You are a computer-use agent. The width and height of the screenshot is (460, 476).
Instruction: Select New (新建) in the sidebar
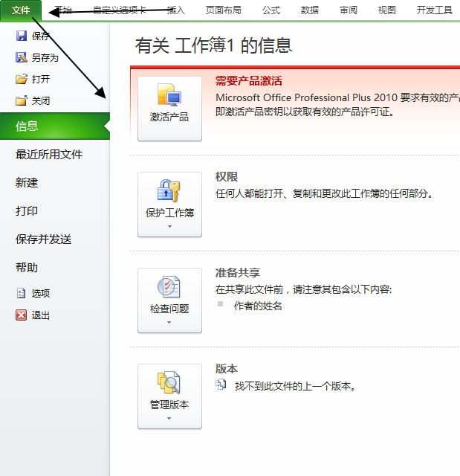[27, 183]
